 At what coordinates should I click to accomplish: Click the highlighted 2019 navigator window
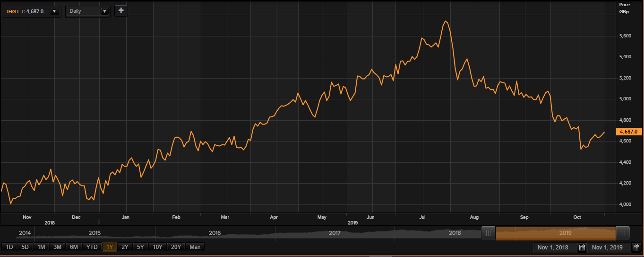click(x=556, y=233)
